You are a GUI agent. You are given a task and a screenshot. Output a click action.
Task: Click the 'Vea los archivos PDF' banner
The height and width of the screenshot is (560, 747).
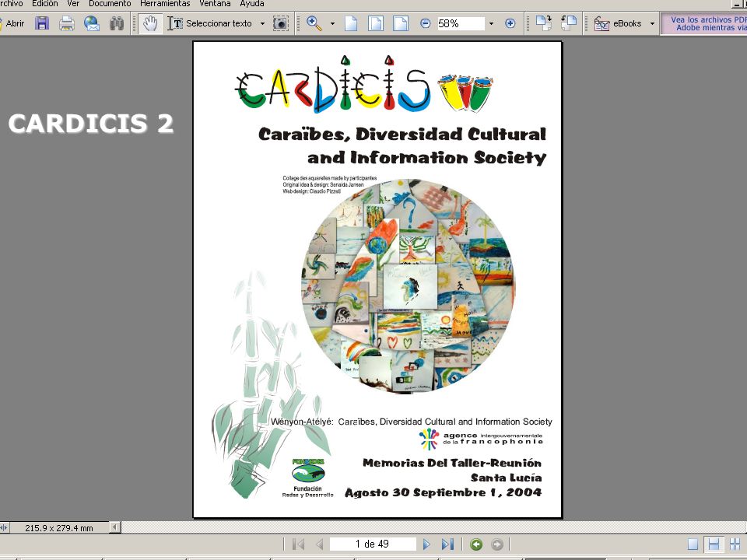705,23
